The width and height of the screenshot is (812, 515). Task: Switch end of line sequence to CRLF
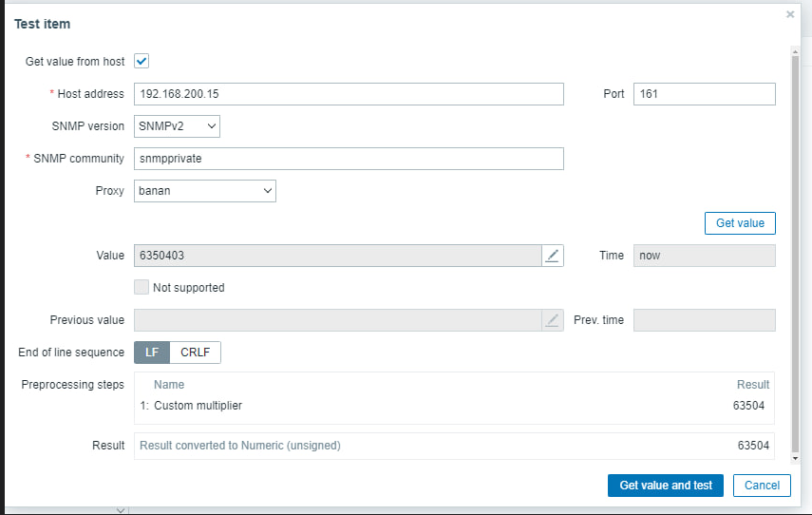(196, 353)
